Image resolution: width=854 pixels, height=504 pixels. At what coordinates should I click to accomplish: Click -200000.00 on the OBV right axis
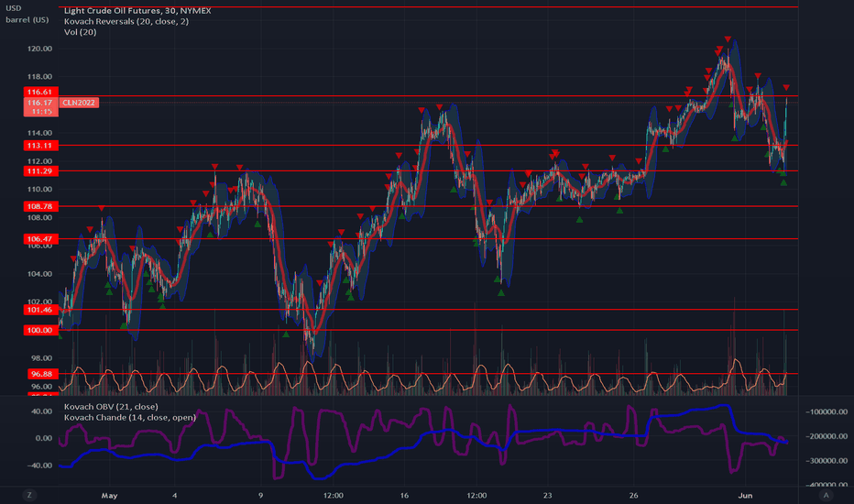(x=827, y=436)
